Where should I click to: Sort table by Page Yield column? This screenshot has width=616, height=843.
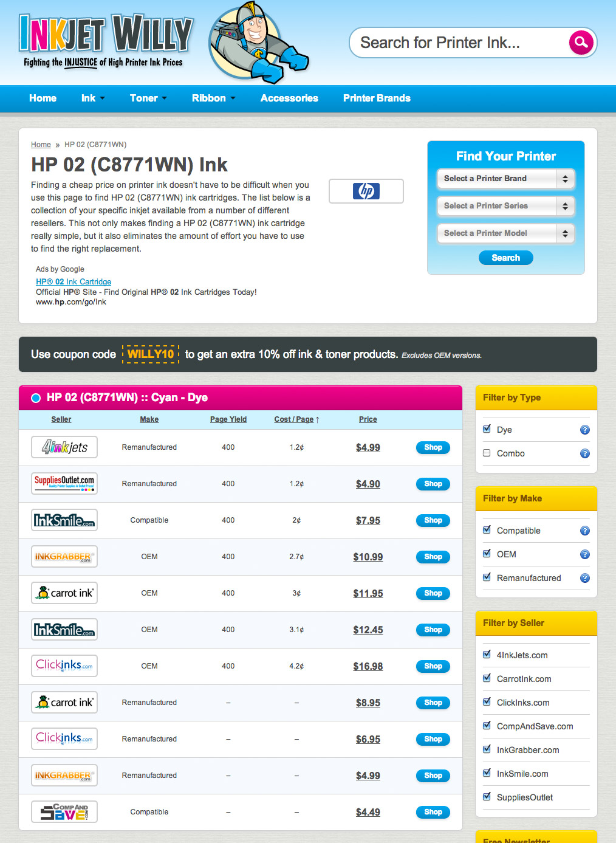click(228, 419)
